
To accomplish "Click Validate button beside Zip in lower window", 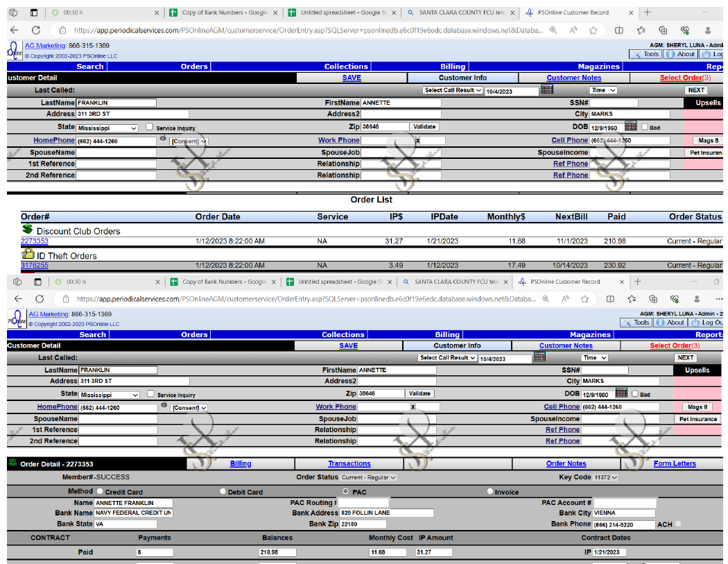I will pos(419,393).
